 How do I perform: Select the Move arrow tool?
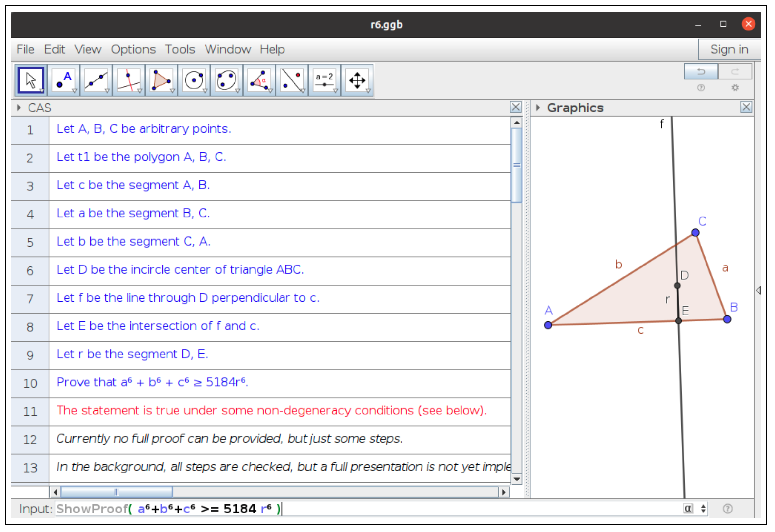[x=31, y=80]
